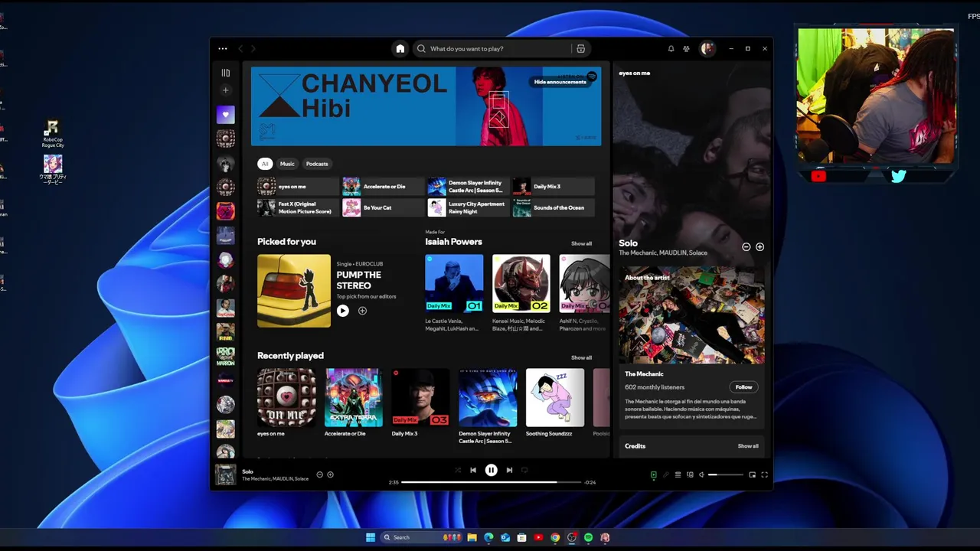Open the three-dots app menu
The width and height of the screenshot is (980, 551).
(222, 49)
